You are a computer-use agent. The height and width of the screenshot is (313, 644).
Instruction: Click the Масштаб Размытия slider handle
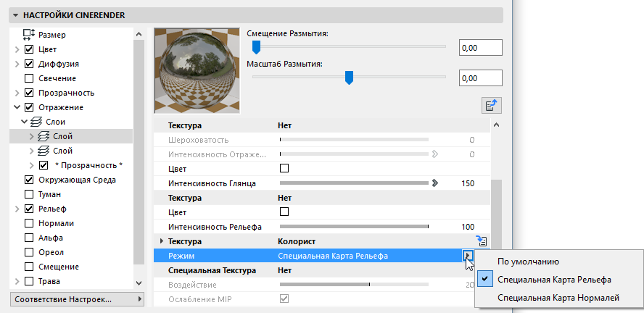pos(349,78)
